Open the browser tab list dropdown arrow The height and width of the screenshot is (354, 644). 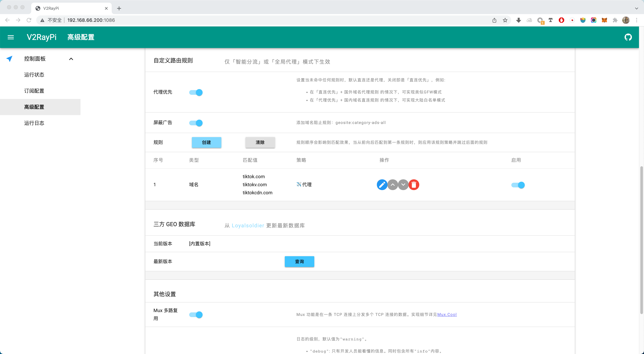point(636,8)
